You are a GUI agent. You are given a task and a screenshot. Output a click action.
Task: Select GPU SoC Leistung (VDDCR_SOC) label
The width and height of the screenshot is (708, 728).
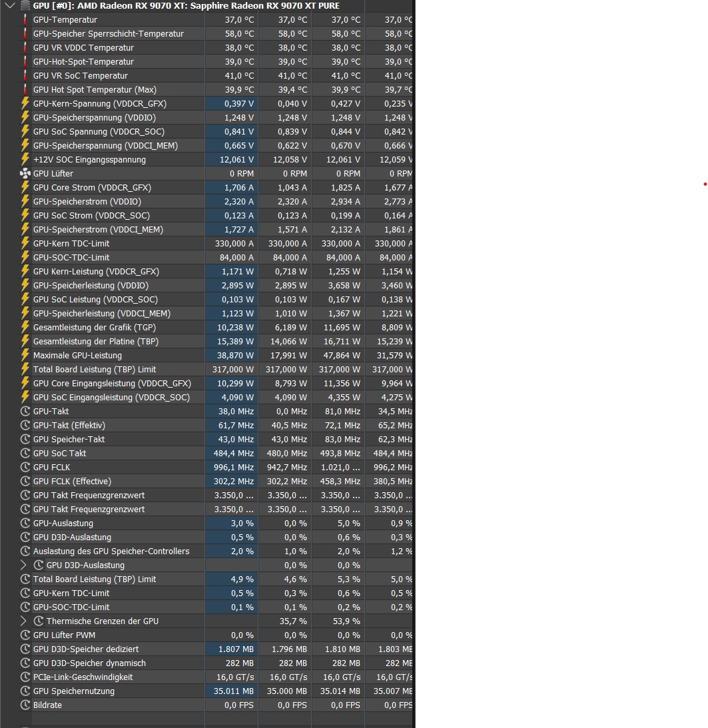click(x=95, y=300)
